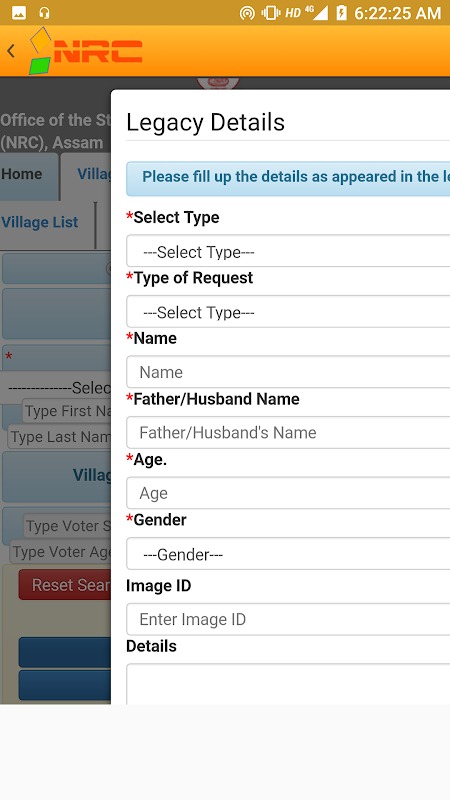Click the Enter Image ID field
The width and height of the screenshot is (450, 800).
pos(288,619)
